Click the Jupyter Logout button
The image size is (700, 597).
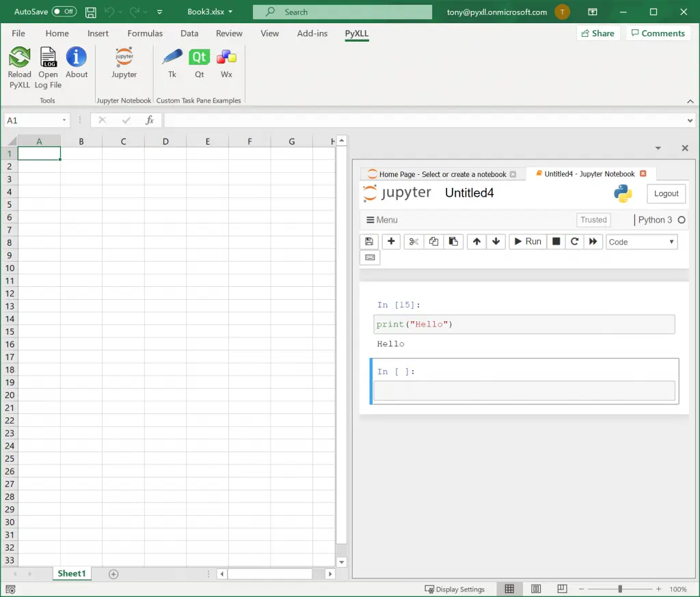[x=666, y=193]
